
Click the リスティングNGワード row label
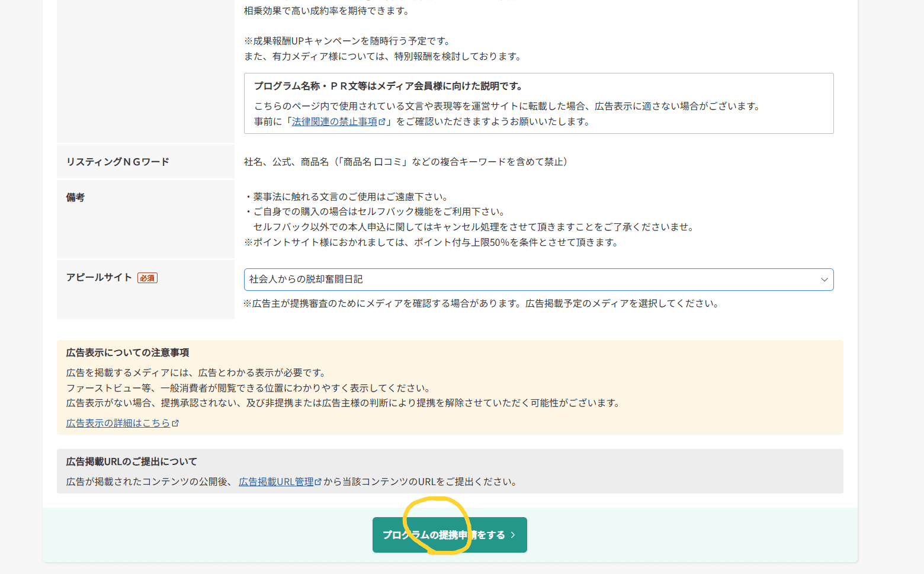118,162
